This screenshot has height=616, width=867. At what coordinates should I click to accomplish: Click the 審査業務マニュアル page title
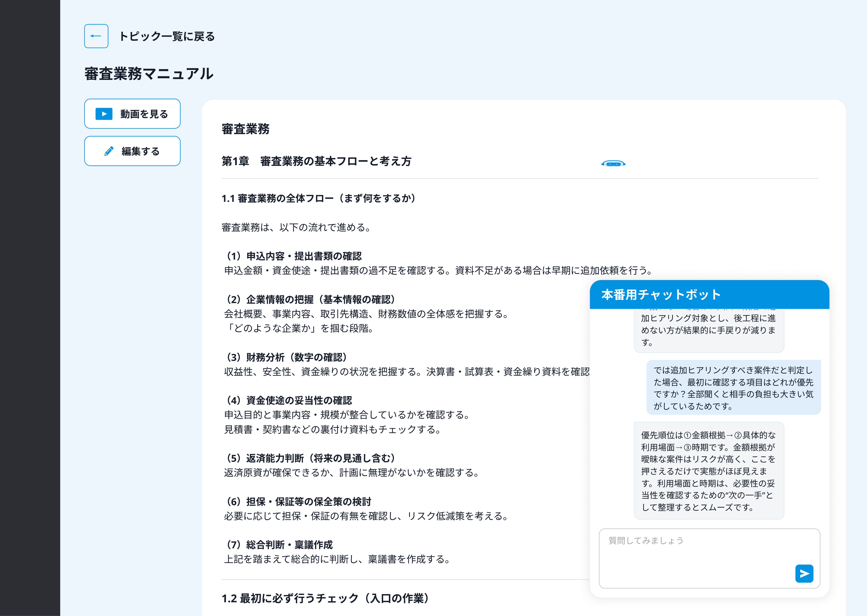[x=149, y=74]
